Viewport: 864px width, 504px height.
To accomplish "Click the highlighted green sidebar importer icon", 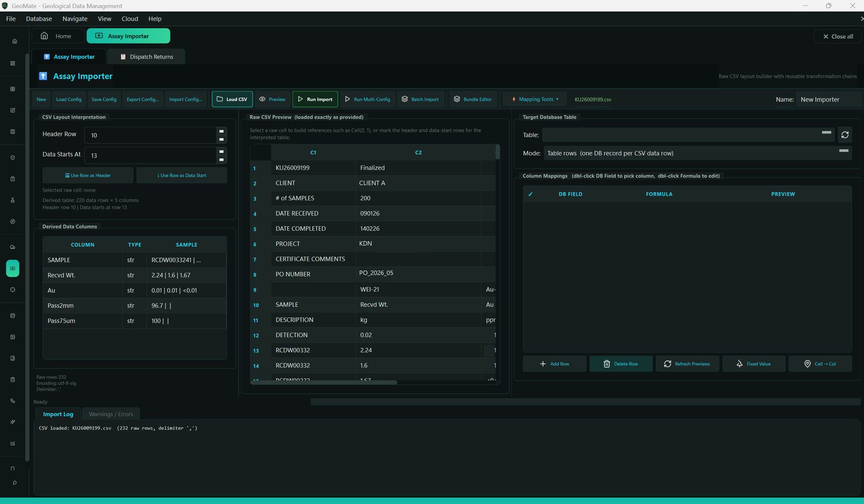I will 12,268.
